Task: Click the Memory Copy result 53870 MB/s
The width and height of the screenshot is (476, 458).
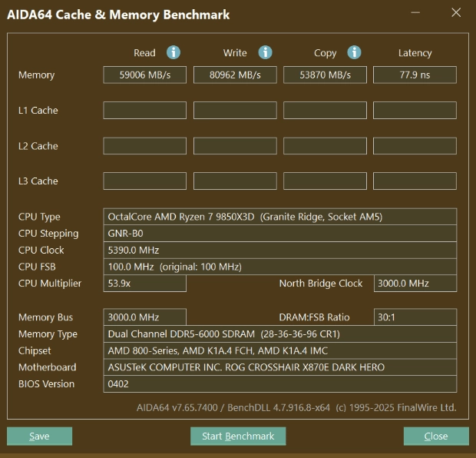Action: (x=324, y=75)
